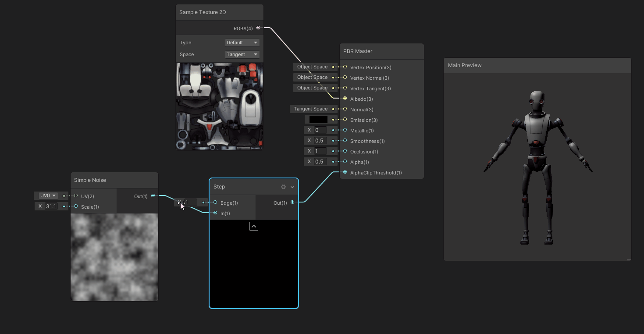The width and height of the screenshot is (644, 334).
Task: Click the black Step node preview area
Action: pyautogui.click(x=254, y=263)
